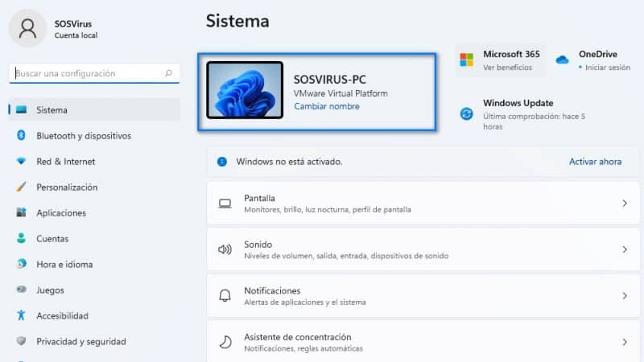Open Sonido row using right chevron
This screenshot has height=362, width=644.
(625, 249)
